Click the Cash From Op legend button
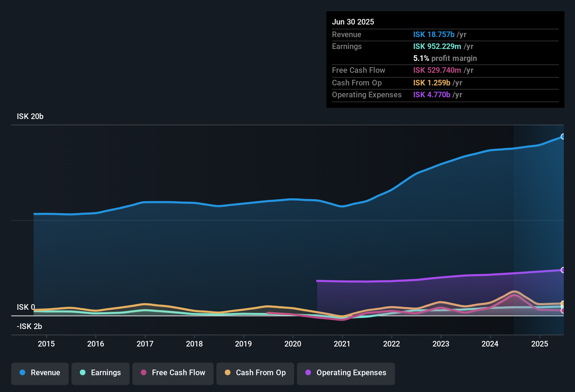Image resolution: width=575 pixels, height=392 pixels. coord(255,373)
